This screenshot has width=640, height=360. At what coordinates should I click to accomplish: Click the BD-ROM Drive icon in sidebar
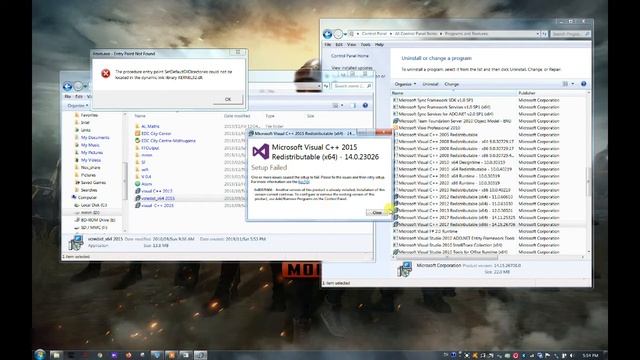[x=77, y=220]
